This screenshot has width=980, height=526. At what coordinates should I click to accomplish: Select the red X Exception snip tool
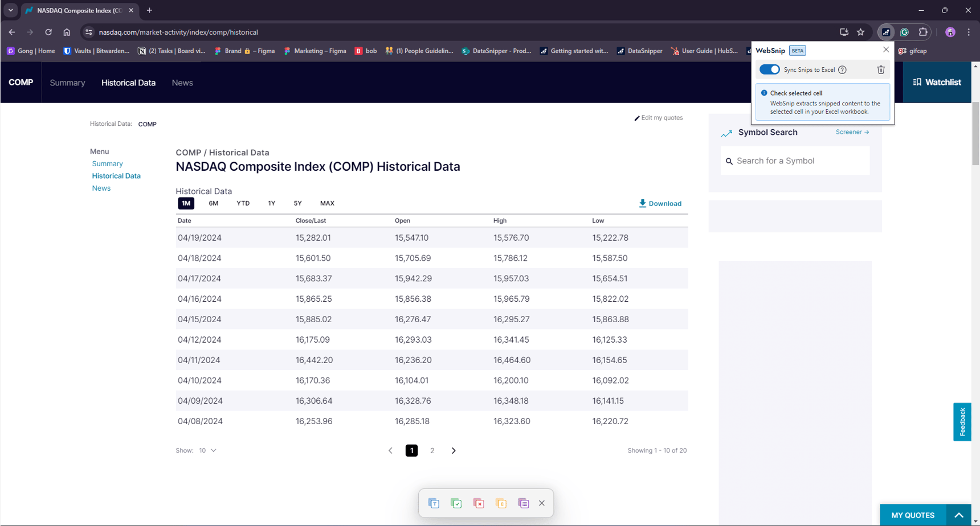[x=479, y=503]
